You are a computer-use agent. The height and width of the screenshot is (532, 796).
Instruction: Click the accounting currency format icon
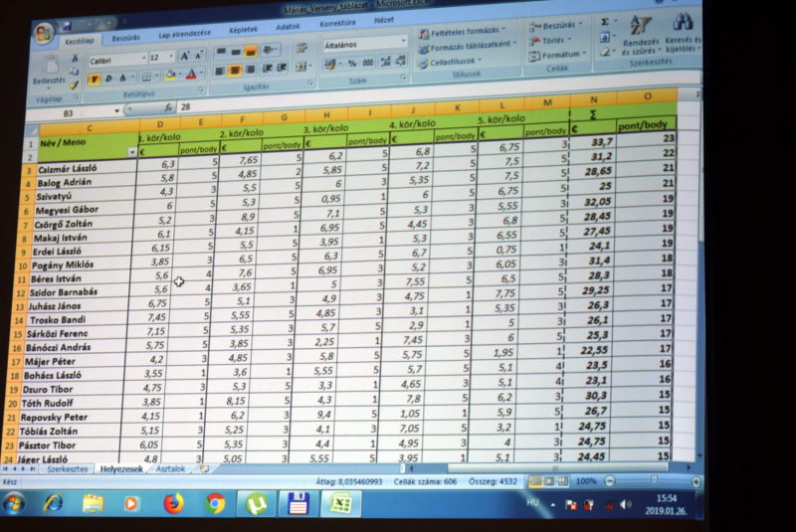coord(330,65)
